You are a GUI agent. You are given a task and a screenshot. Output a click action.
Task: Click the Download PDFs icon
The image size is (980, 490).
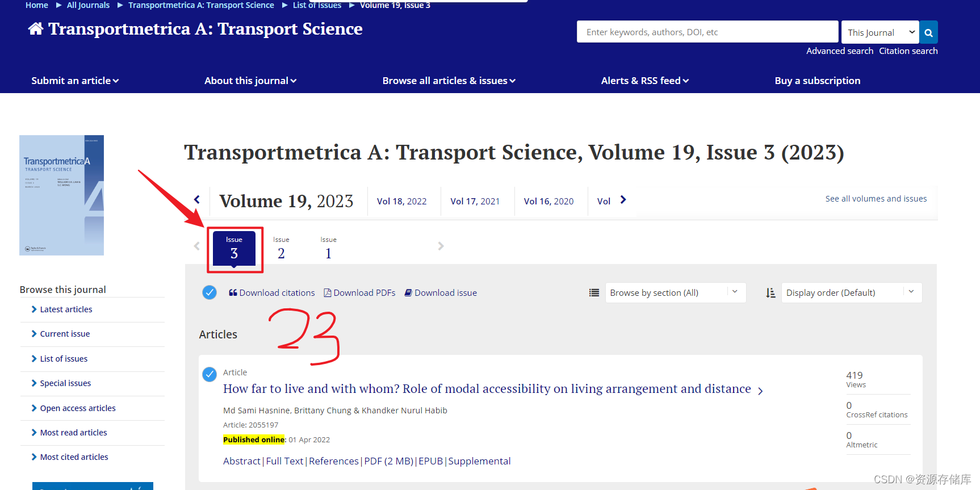(327, 292)
